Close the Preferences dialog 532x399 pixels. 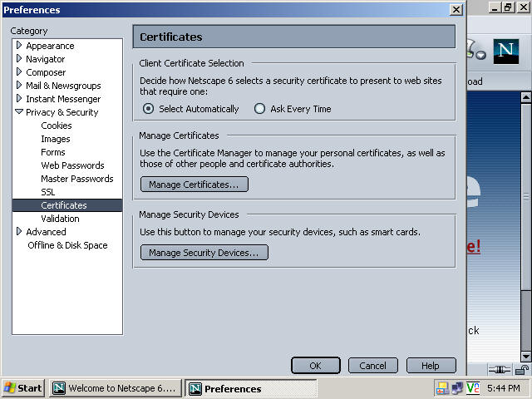coord(456,9)
